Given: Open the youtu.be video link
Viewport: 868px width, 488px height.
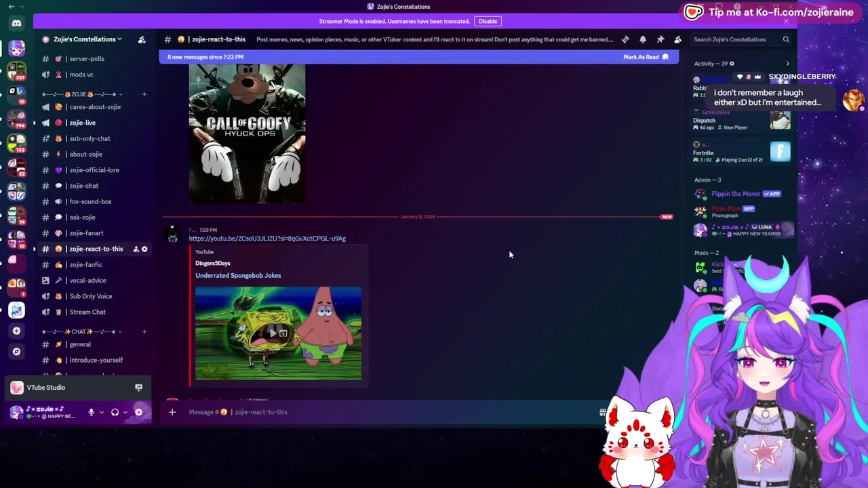Looking at the screenshot, I should coord(267,239).
